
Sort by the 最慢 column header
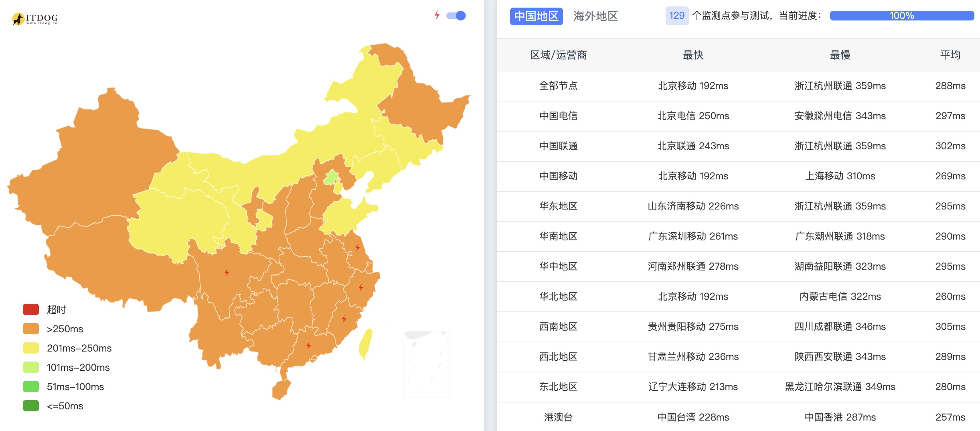coord(840,55)
